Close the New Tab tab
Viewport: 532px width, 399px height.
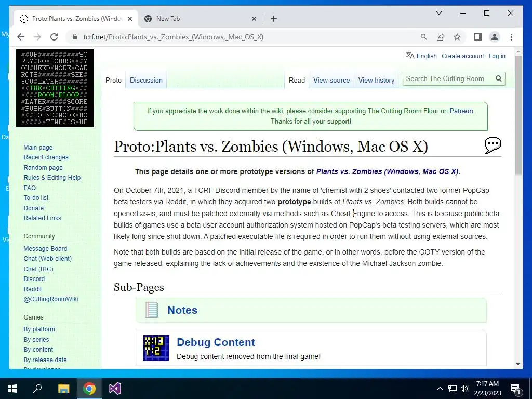(x=254, y=19)
